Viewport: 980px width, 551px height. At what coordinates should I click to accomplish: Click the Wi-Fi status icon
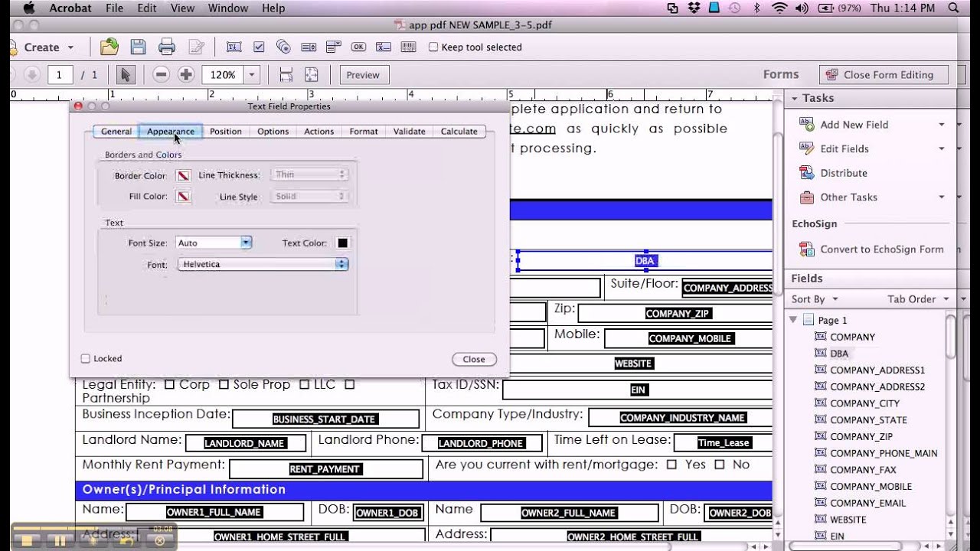coord(779,8)
